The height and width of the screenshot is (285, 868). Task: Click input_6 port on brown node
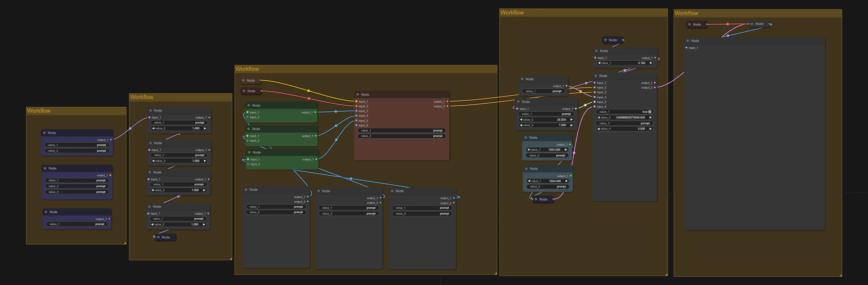[356, 125]
